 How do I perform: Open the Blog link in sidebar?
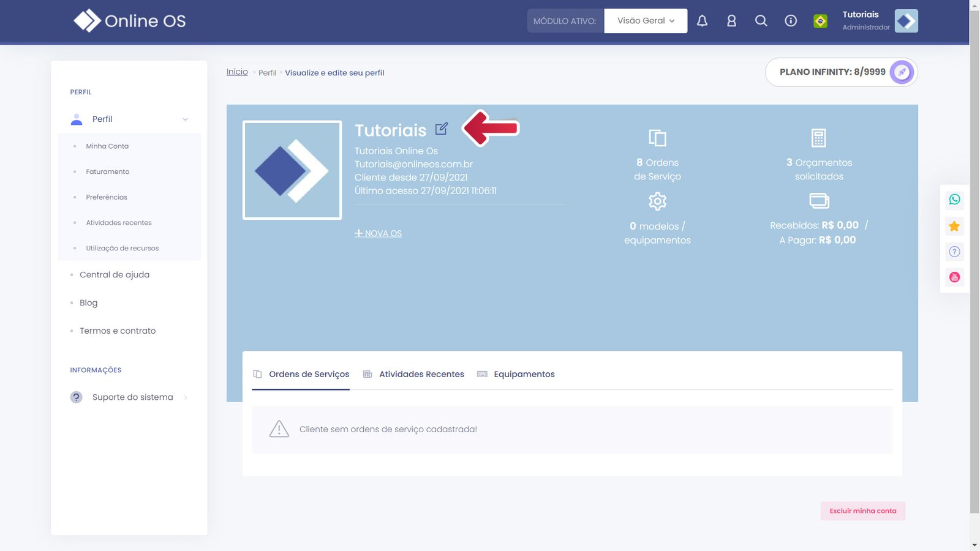(x=88, y=303)
